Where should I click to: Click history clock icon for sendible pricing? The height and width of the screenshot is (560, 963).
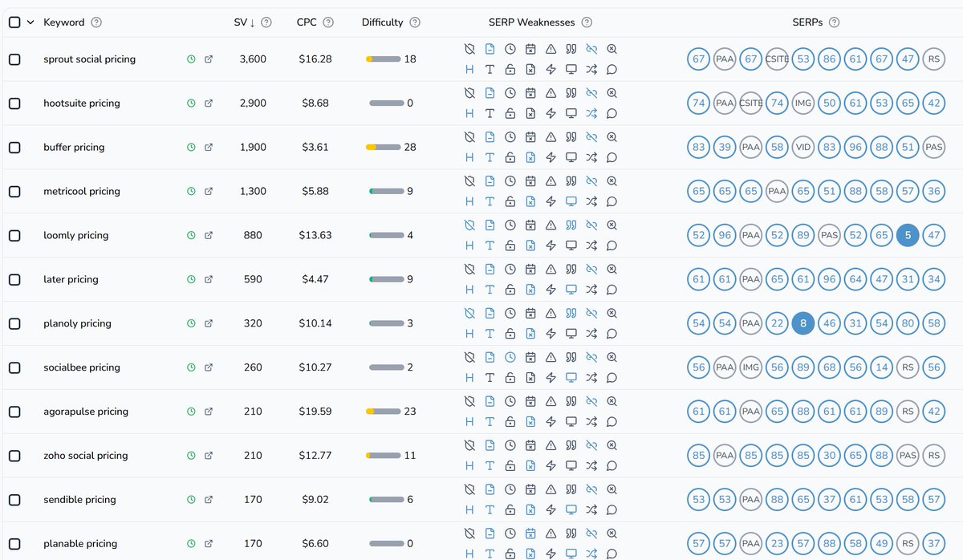(x=191, y=500)
